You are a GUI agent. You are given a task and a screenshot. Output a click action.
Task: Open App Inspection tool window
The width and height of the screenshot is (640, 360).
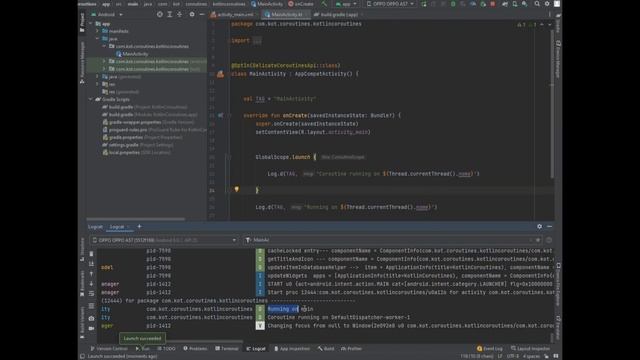(292, 349)
